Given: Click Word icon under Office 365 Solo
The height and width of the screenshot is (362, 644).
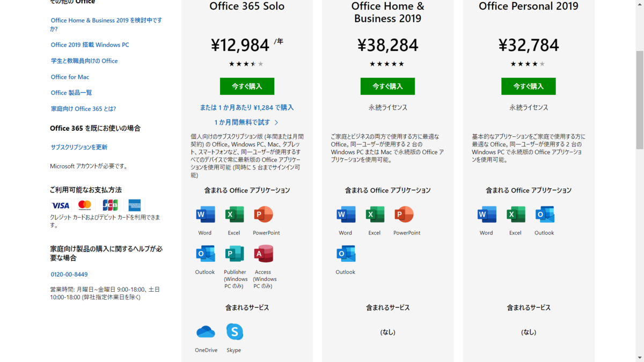Looking at the screenshot, I should 206,215.
